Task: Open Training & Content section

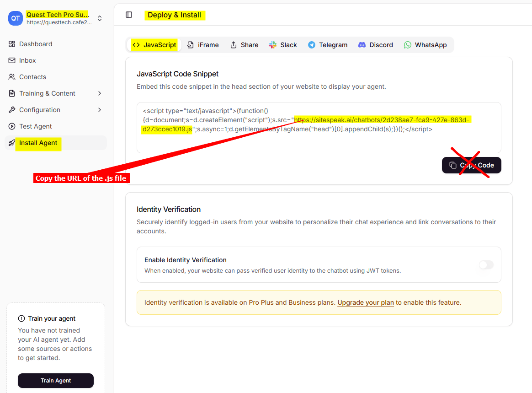Action: point(56,93)
